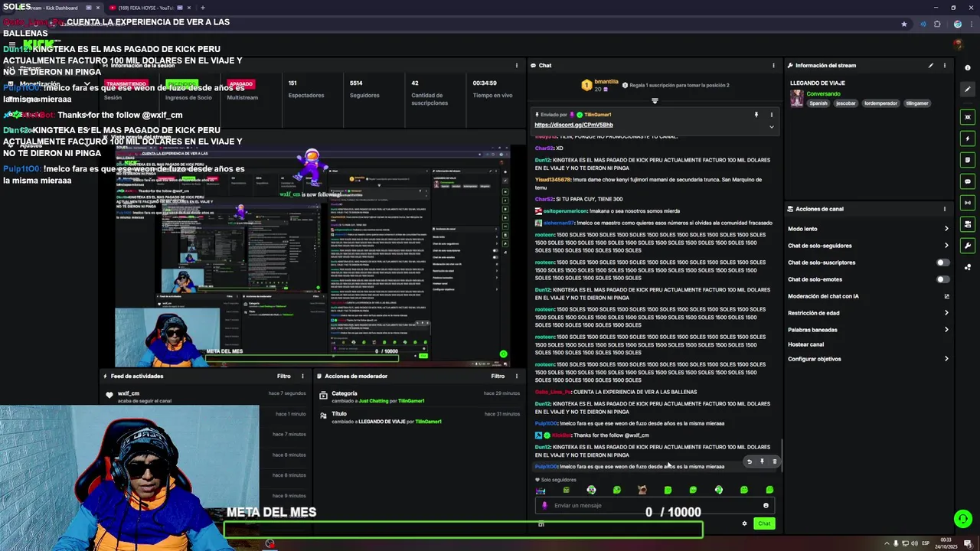The height and width of the screenshot is (551, 980).
Task: Edit stream info with the pencil icon
Action: click(x=931, y=65)
